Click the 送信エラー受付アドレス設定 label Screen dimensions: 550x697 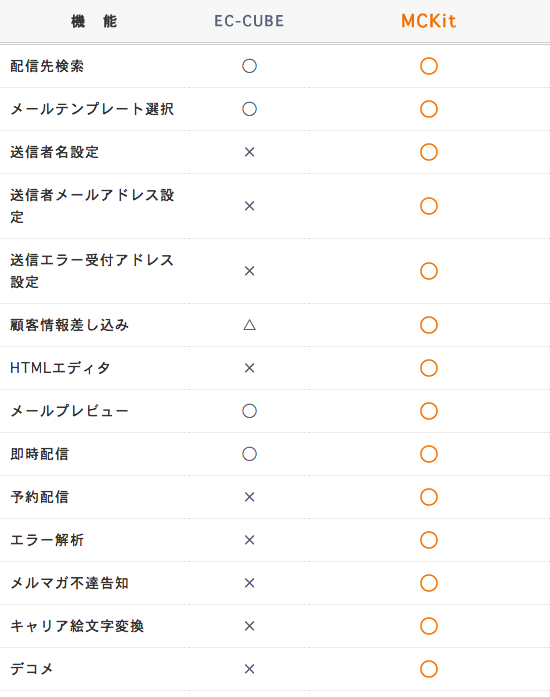(x=92, y=271)
